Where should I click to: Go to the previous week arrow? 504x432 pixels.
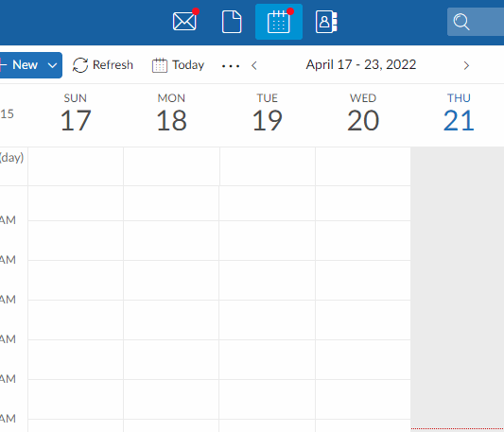(254, 65)
